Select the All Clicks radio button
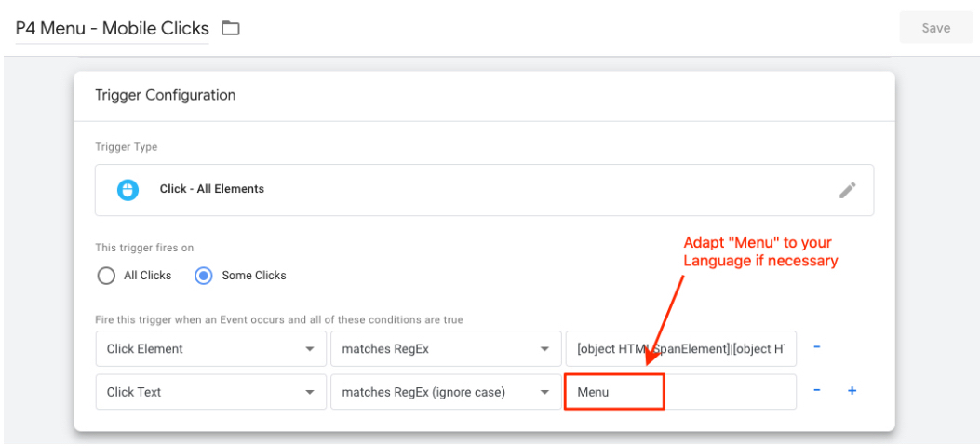980x446 pixels. coord(107,276)
